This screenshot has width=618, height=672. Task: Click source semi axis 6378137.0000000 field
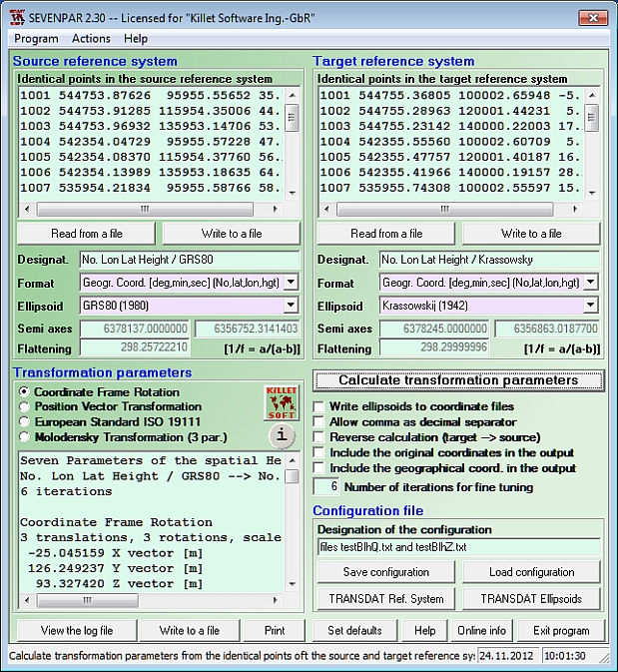[135, 329]
